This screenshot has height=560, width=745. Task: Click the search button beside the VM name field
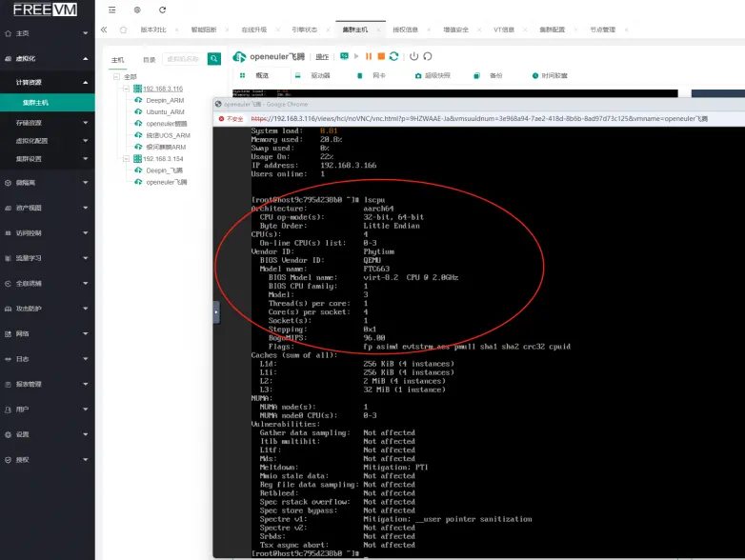coord(214,59)
